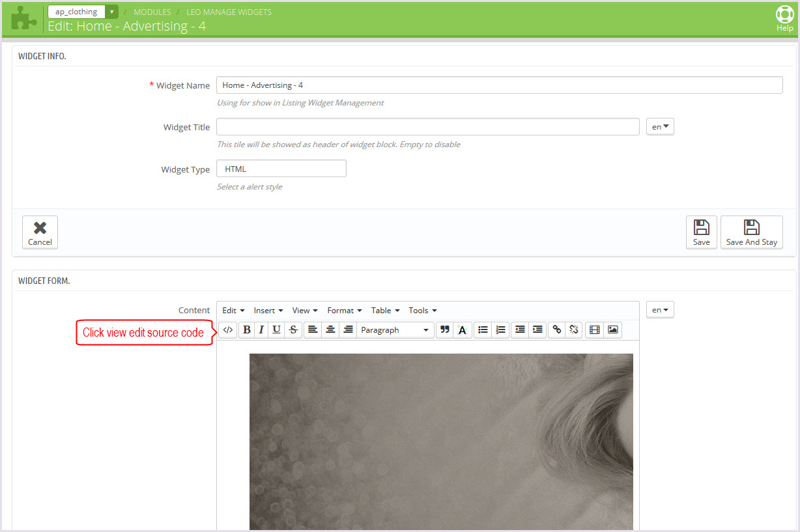Open Help from the header
The image size is (800, 532).
784,19
